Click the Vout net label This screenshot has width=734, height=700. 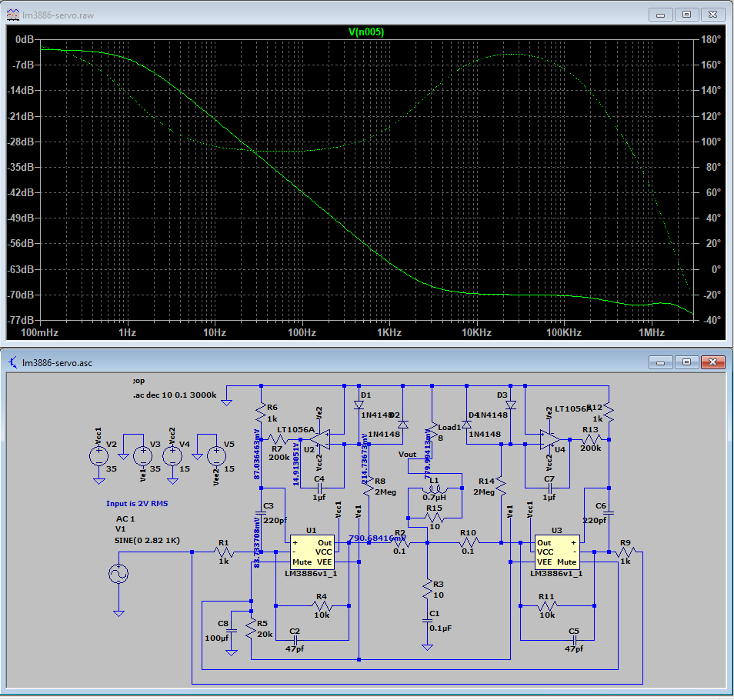pyautogui.click(x=408, y=455)
